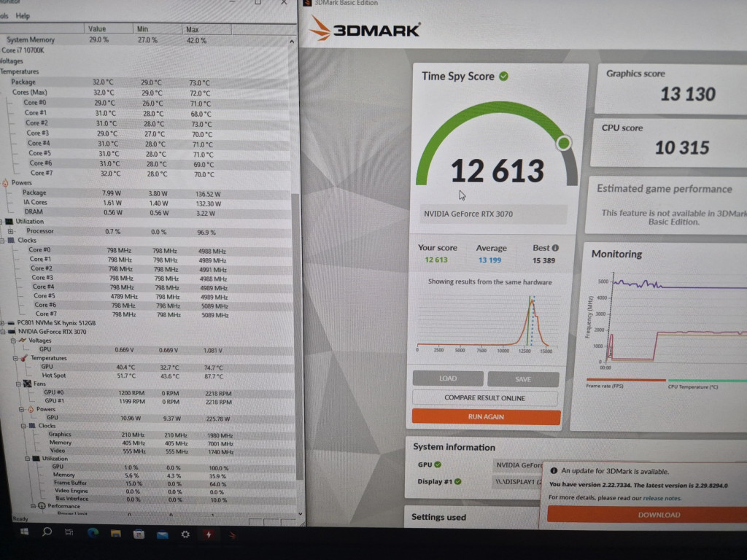Click the SAVE button in 3DMark

[x=523, y=379]
